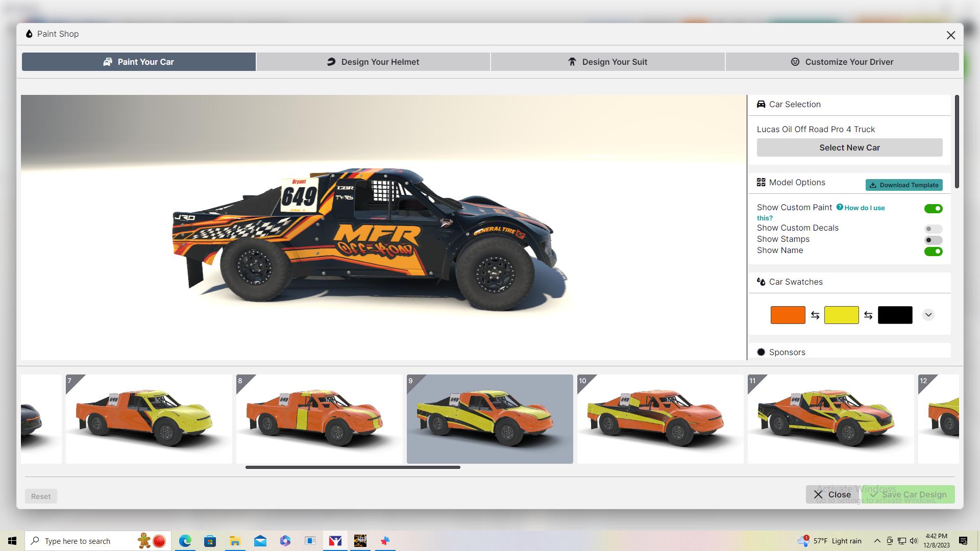Viewport: 980px width, 551px height.
Task: Show hidden system tray icons
Action: 877,541
